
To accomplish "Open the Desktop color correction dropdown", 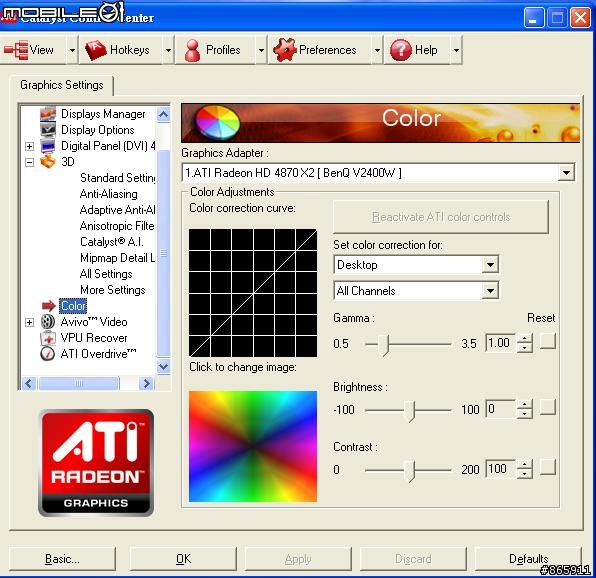I will pos(490,264).
